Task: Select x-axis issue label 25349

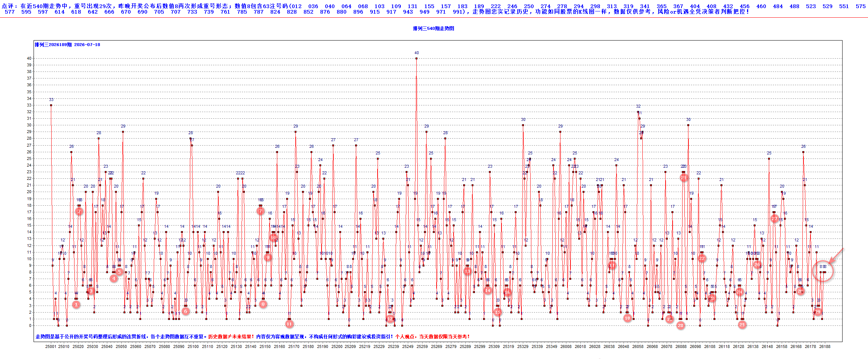Action: [552, 346]
